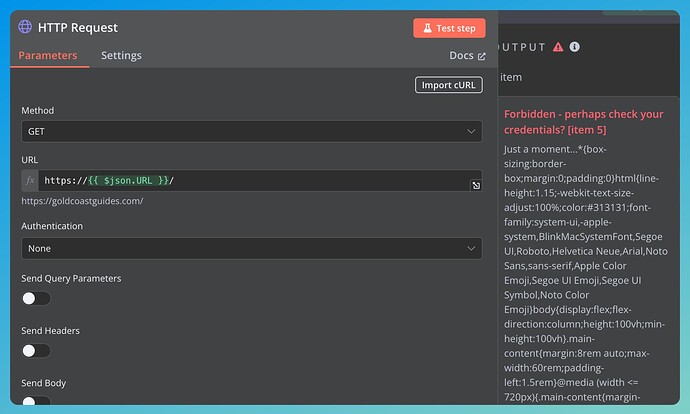Click the Import cURL button
Image resolution: width=690 pixels, height=414 pixels.
(x=448, y=85)
